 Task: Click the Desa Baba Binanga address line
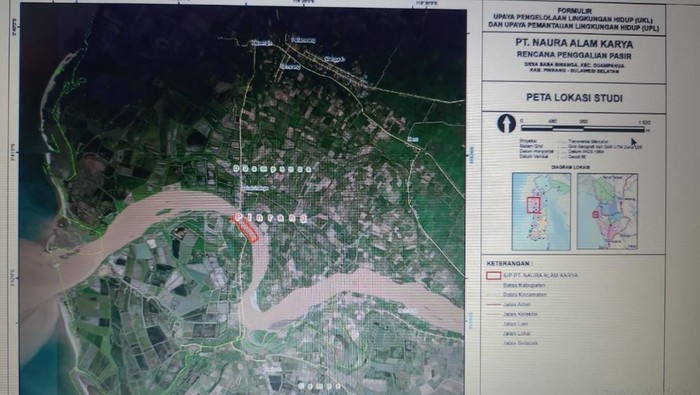(x=574, y=65)
